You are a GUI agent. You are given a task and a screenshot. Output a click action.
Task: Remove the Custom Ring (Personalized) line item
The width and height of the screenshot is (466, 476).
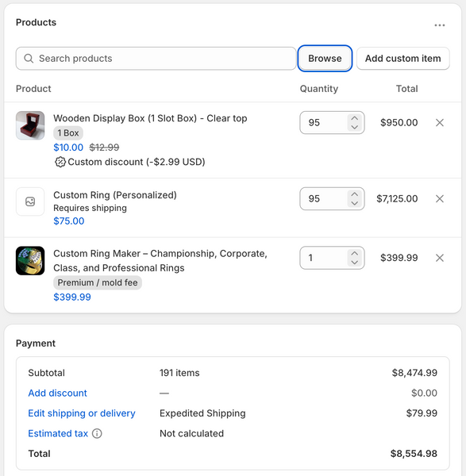440,198
